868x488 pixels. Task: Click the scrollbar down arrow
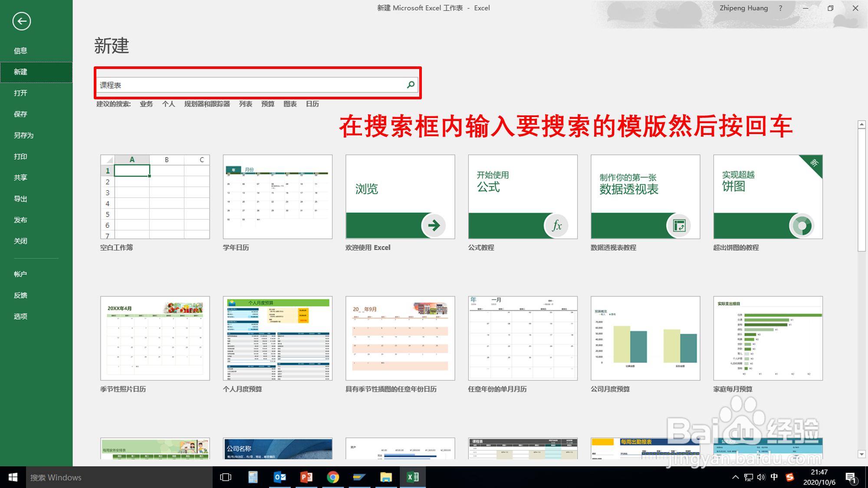(x=861, y=454)
